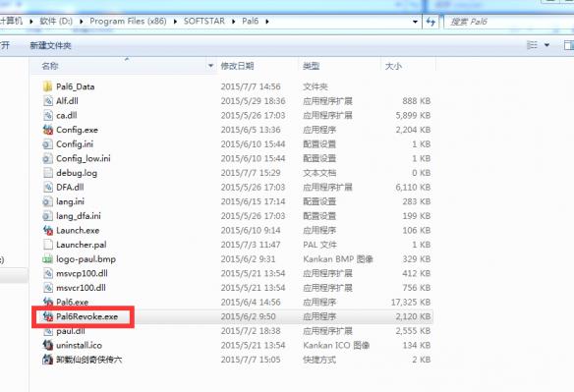Click 新建文件夹 toolbar button
Screen dimensions: 574x392
50,45
